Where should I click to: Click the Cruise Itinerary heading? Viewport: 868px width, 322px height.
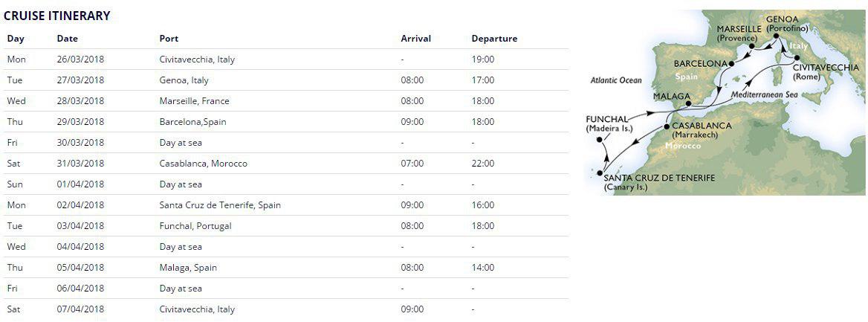coord(57,16)
